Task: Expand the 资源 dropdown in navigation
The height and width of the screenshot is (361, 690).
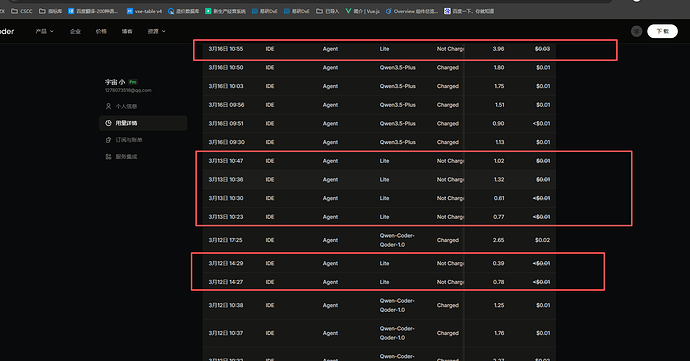Action: click(157, 31)
